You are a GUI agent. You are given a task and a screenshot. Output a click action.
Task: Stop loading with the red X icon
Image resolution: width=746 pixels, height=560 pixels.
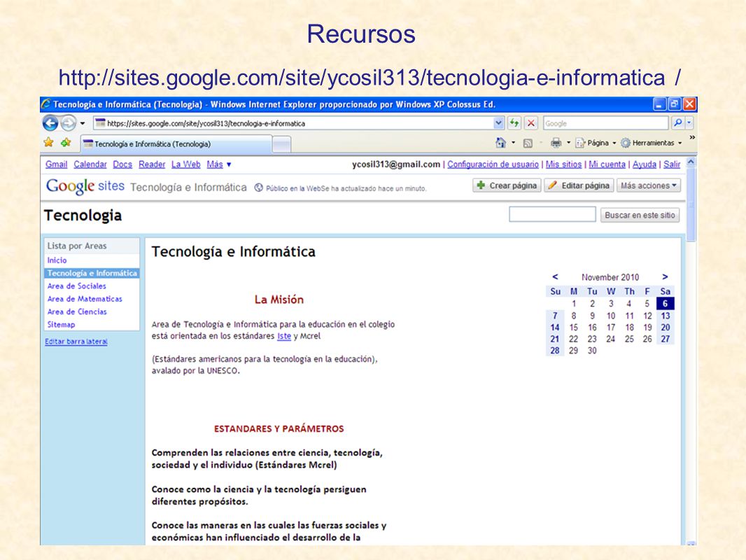click(x=531, y=123)
